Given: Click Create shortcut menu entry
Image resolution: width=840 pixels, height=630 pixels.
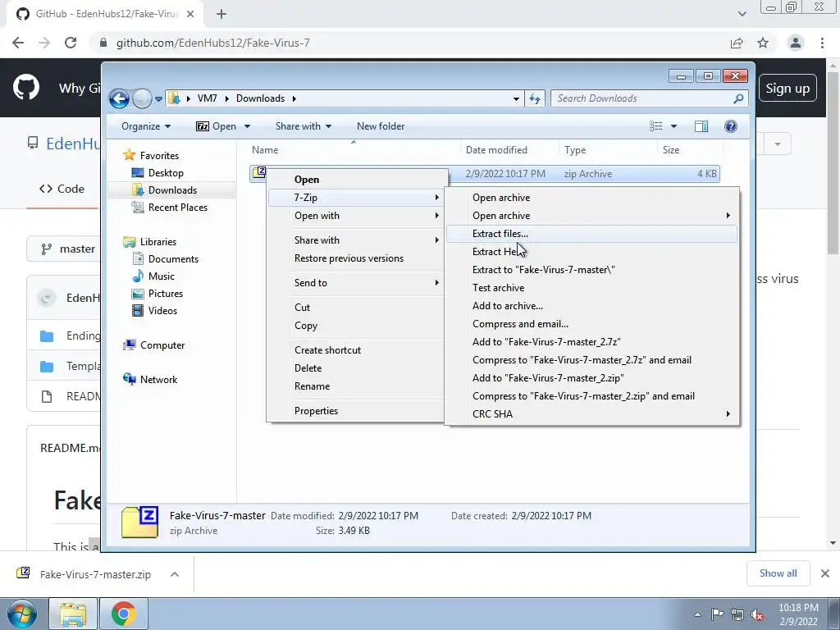Looking at the screenshot, I should (x=356, y=349).
